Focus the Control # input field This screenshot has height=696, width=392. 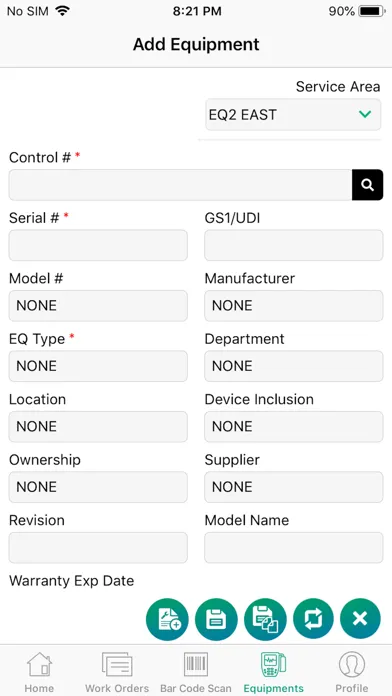tap(180, 185)
